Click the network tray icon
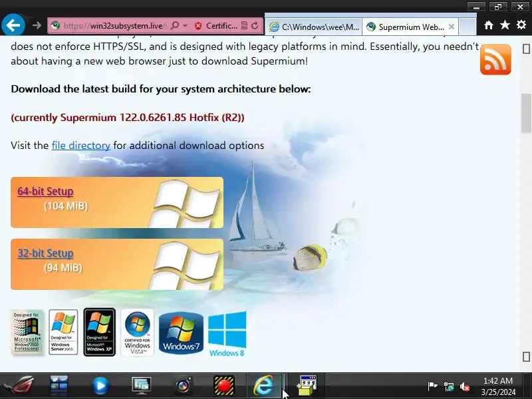Screen dimensions: 532x399 pos(448,386)
